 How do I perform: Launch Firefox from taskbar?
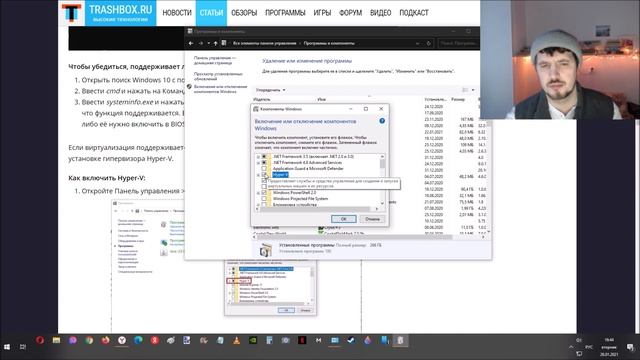pyautogui.click(x=105, y=340)
